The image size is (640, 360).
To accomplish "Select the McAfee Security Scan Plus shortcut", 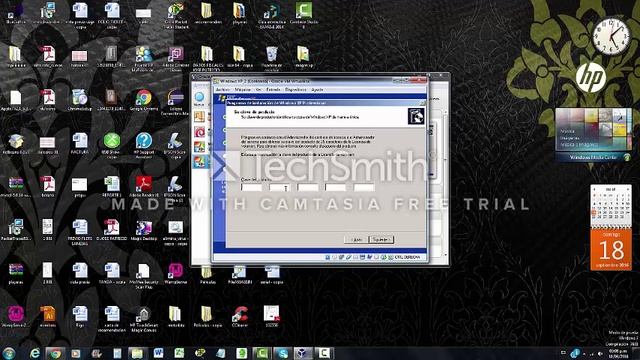I will [x=144, y=276].
